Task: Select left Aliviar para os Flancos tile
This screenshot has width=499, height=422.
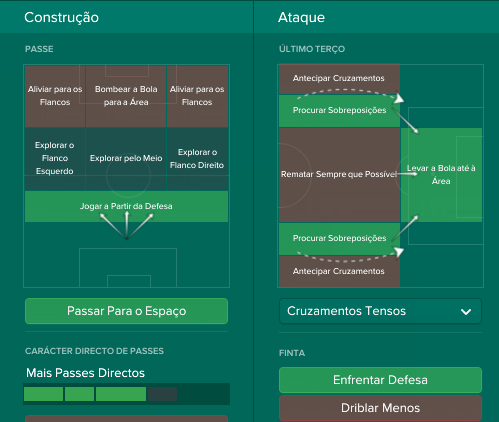Action: tap(55, 96)
